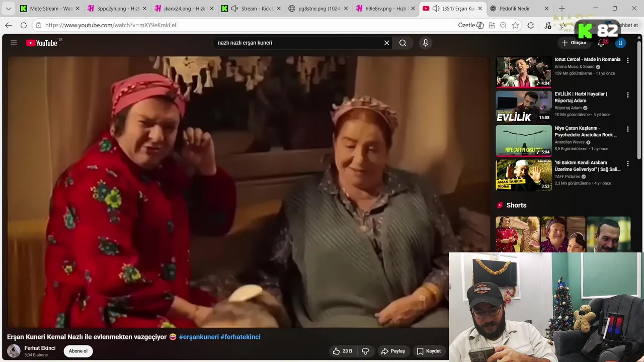Open the YouTube guide hamburger menu
This screenshot has width=644, height=362.
pos(14,43)
